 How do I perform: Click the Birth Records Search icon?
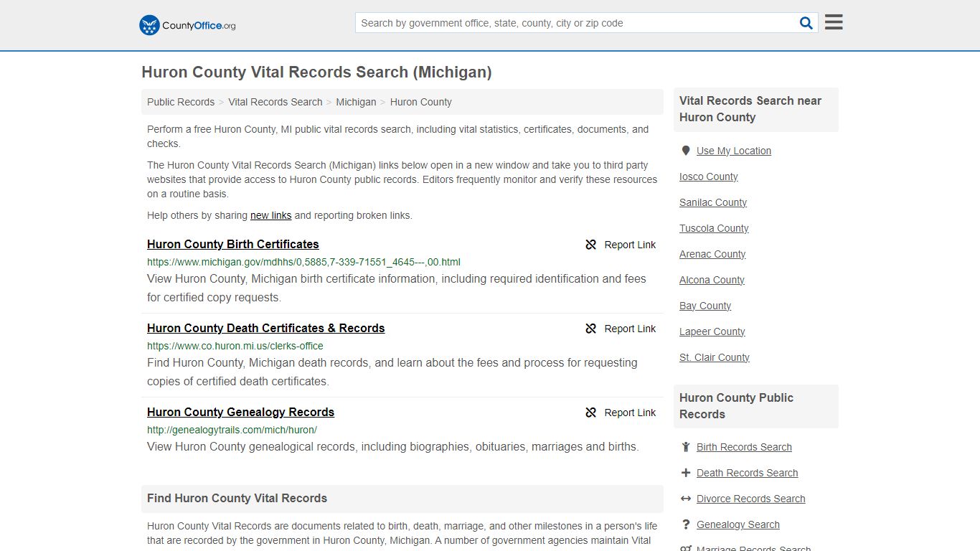pyautogui.click(x=685, y=447)
